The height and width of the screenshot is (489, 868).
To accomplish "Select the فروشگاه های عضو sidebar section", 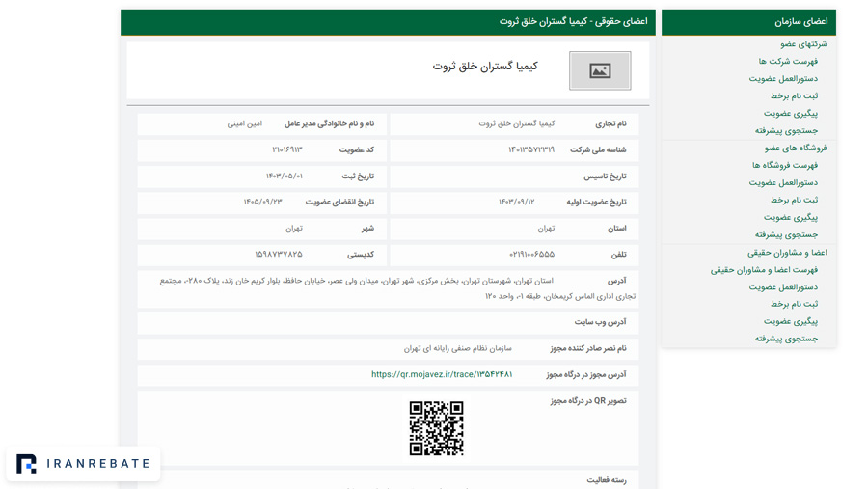I will click(796, 148).
